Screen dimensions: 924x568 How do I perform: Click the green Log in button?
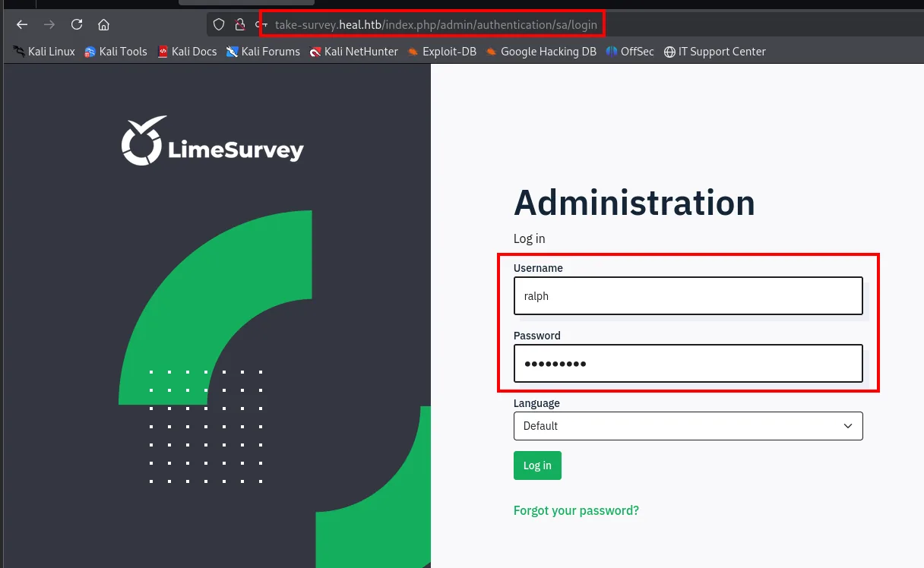(537, 465)
